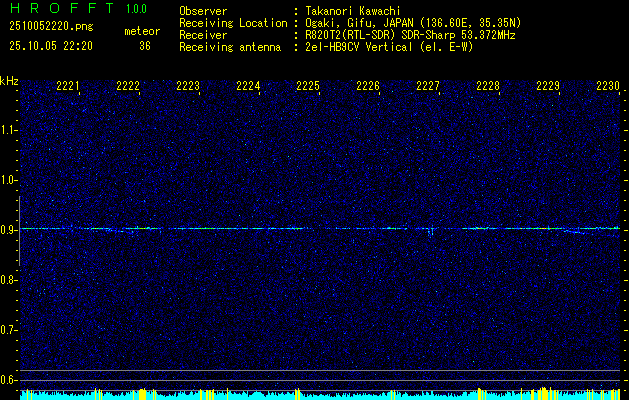Screen dimensions: 629x400
Task: Click the meteor echo dip near 2227
Action: tap(430, 233)
